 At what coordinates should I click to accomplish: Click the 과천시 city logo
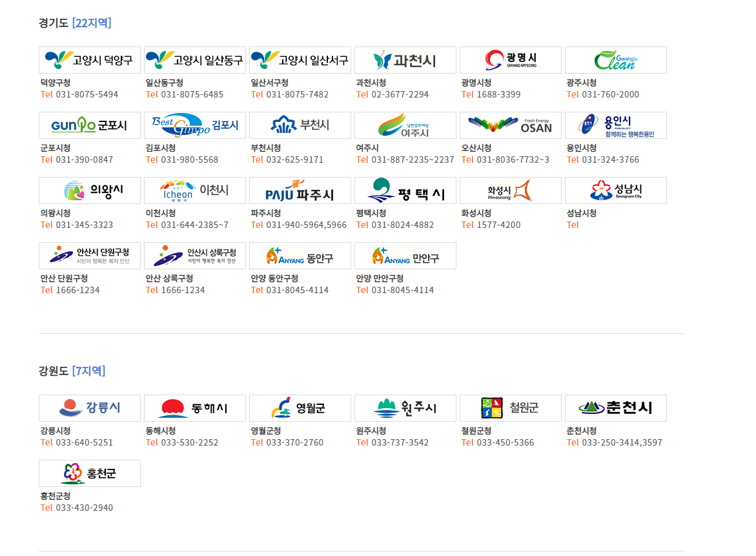point(405,60)
